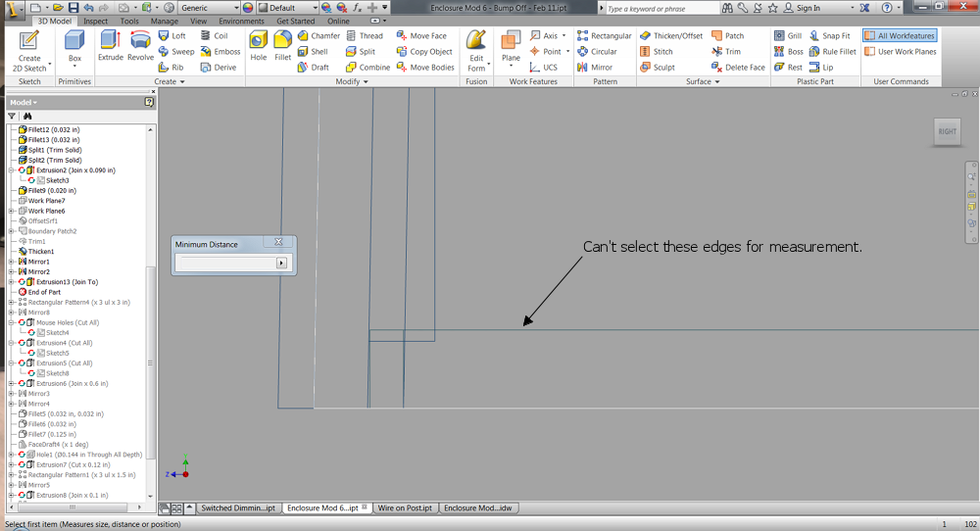Open the Plane tool dropdown arrow
Viewport: 980px width, 531px height.
click(x=511, y=66)
